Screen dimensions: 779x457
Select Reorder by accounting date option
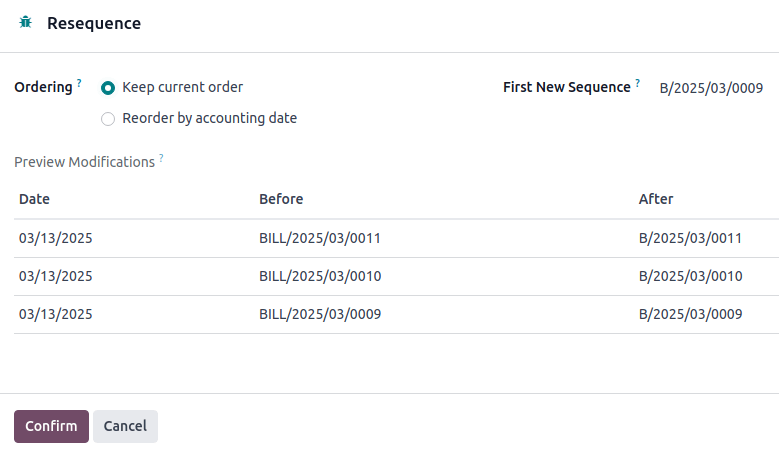tap(108, 119)
